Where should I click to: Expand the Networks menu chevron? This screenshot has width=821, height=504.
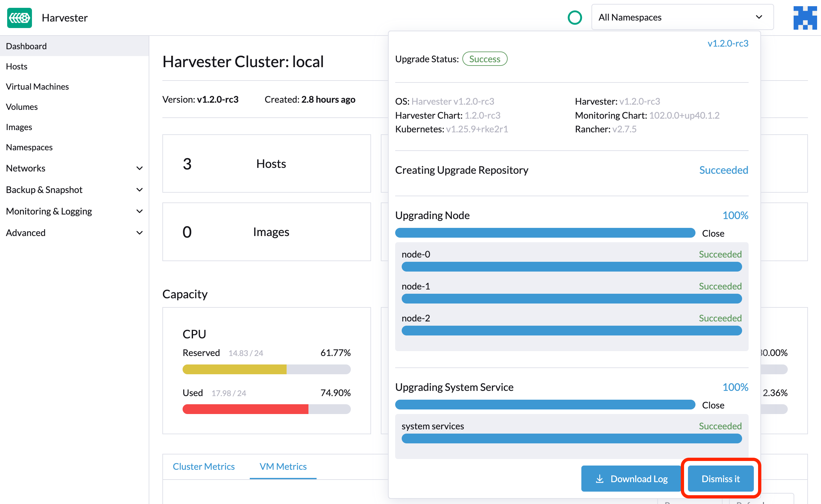point(140,168)
